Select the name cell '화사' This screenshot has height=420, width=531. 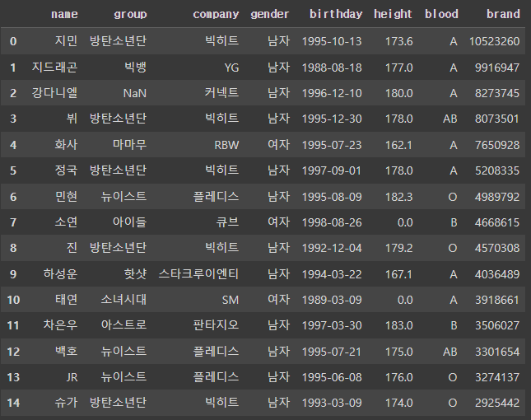pyautogui.click(x=66, y=145)
